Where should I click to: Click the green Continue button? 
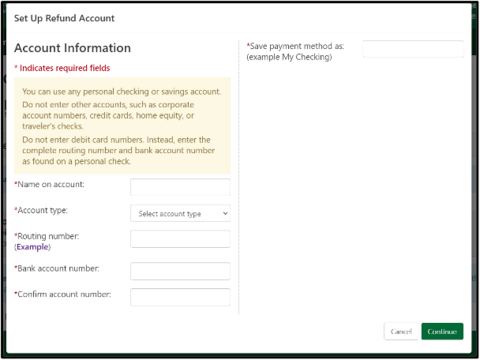[x=442, y=331]
